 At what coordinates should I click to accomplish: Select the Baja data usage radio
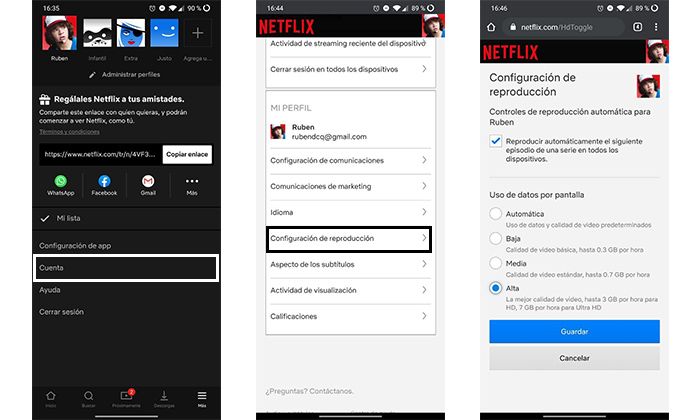(x=496, y=238)
